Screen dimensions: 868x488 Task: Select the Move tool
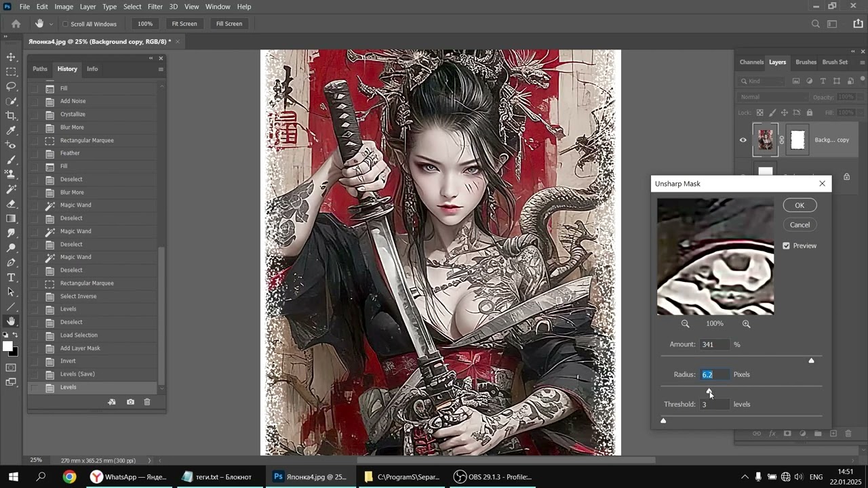point(11,57)
